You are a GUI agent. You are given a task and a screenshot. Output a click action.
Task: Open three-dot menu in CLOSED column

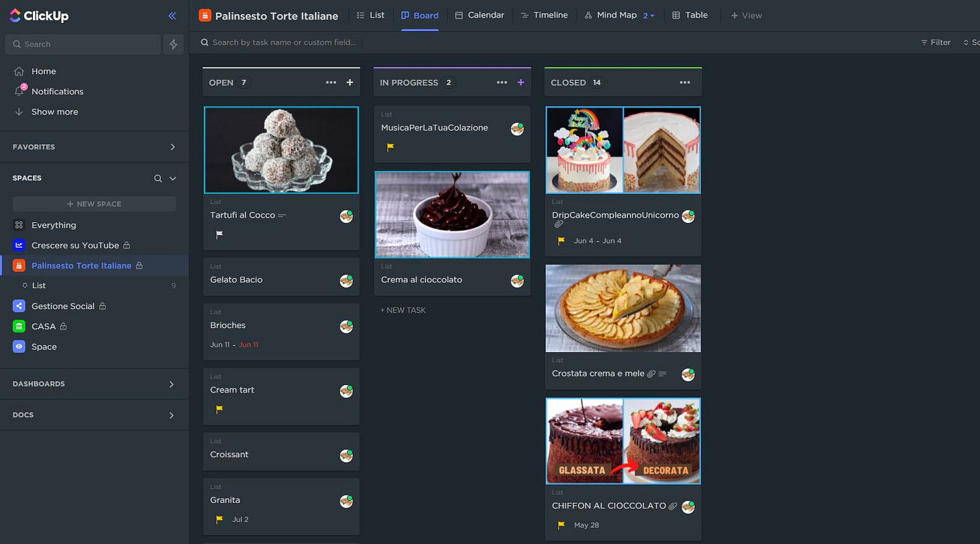[x=685, y=82]
